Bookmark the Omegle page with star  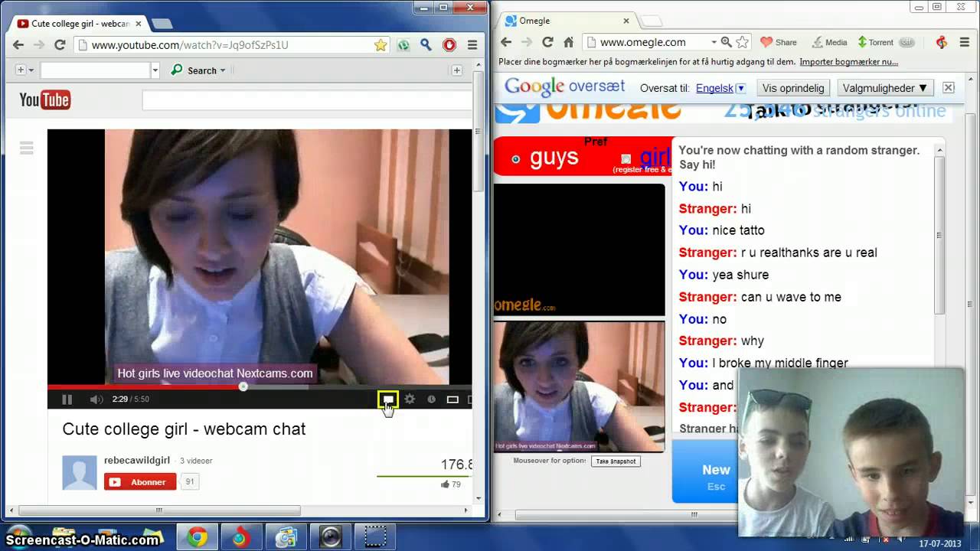(742, 42)
